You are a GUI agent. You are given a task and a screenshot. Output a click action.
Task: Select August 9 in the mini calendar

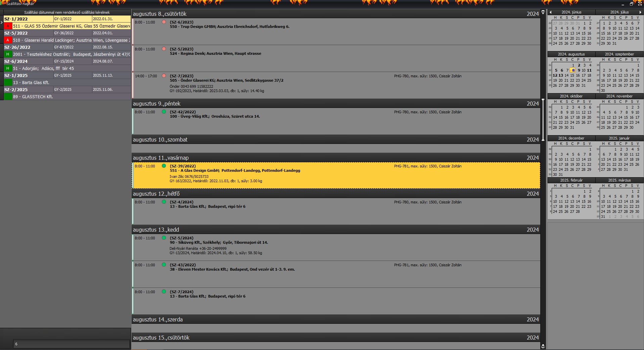click(579, 70)
